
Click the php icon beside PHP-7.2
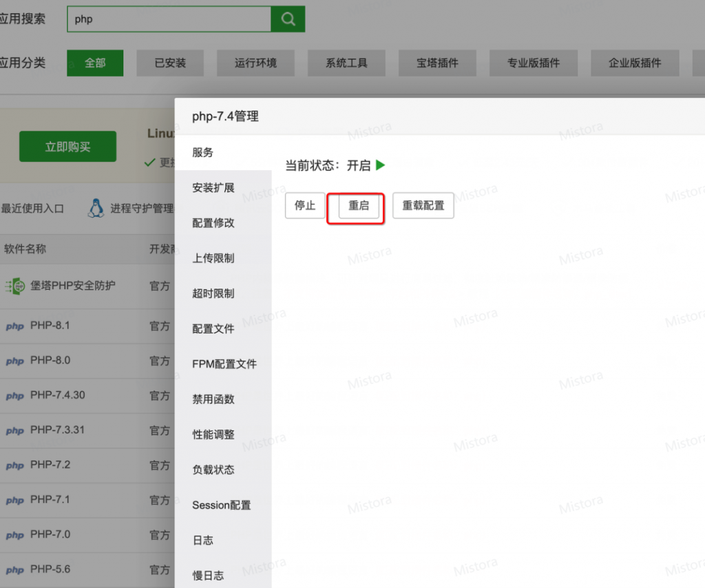tap(15, 465)
